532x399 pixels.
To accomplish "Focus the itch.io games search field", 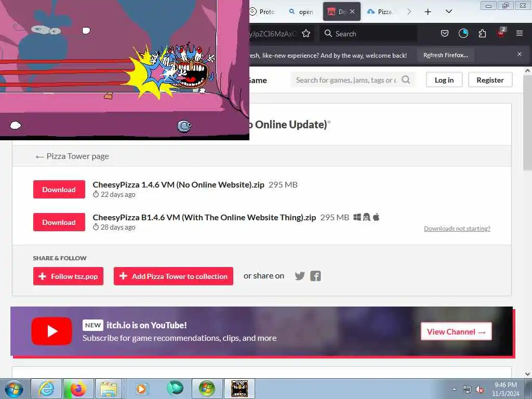I will tap(346, 80).
